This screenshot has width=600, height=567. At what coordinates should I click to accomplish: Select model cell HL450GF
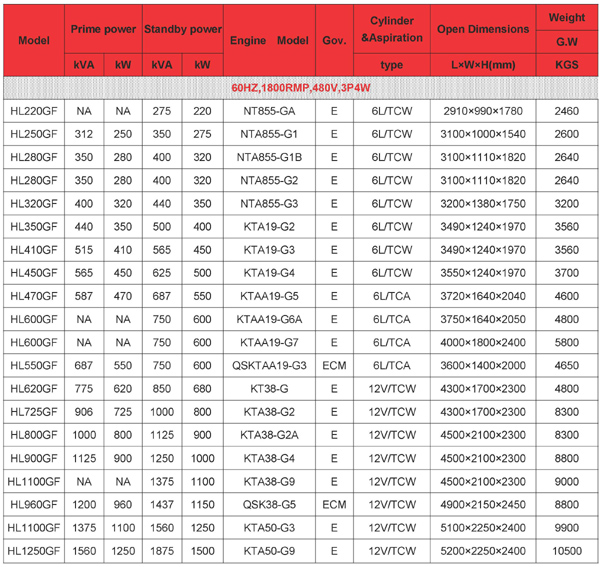click(34, 273)
